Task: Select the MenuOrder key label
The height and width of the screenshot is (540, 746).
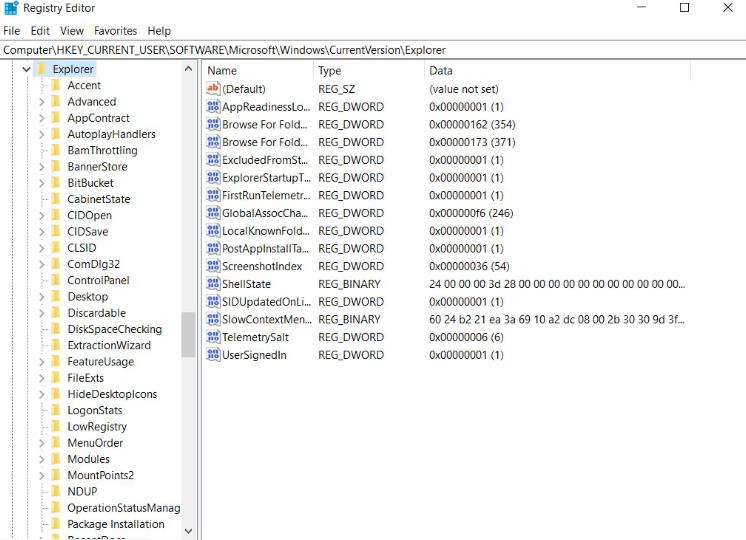Action: click(95, 442)
